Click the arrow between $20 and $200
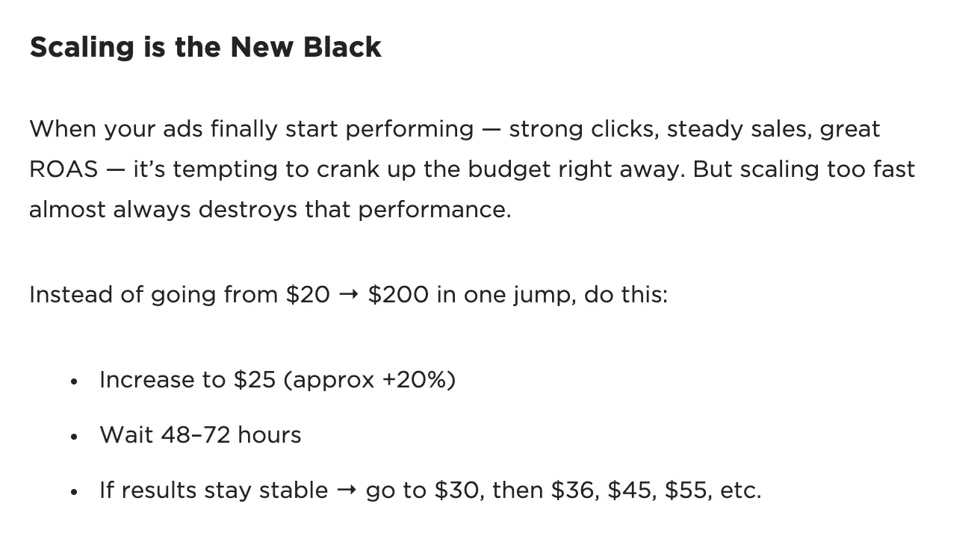Image resolution: width=980 pixels, height=539 pixels. coord(348,295)
